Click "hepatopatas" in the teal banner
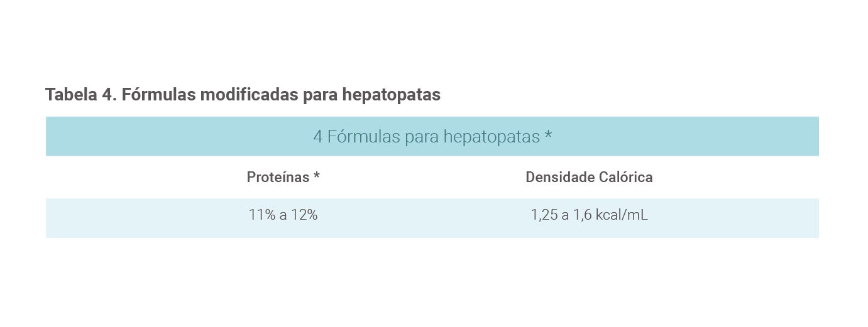Image resolution: width=868 pixels, height=327 pixels. pyautogui.click(x=492, y=136)
